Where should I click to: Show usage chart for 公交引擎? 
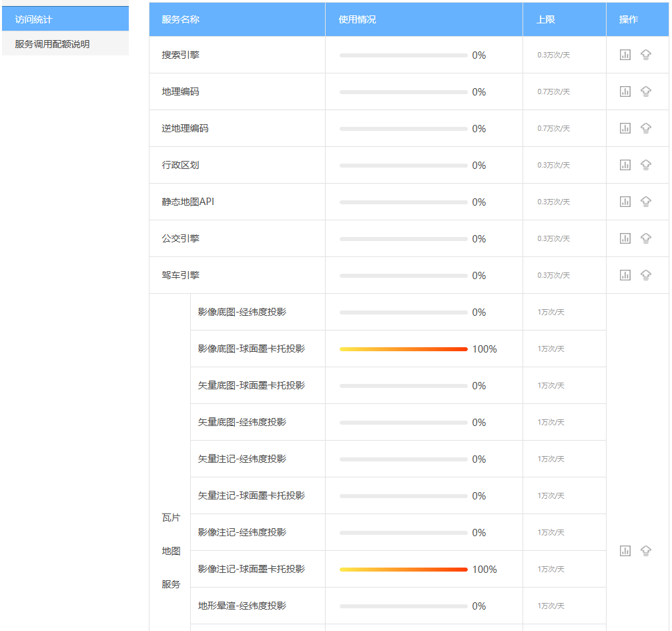click(625, 238)
